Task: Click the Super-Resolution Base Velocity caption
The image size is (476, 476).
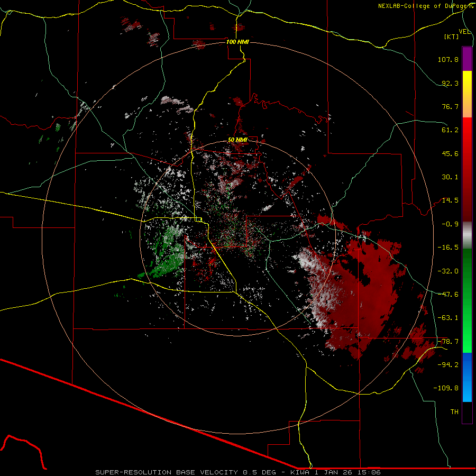Action: tap(237, 472)
